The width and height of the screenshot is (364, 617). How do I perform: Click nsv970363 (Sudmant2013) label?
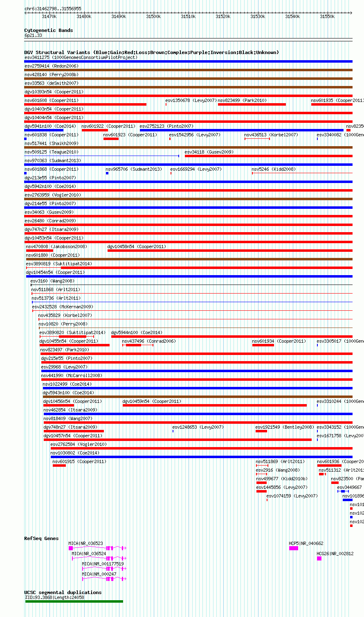click(x=52, y=160)
